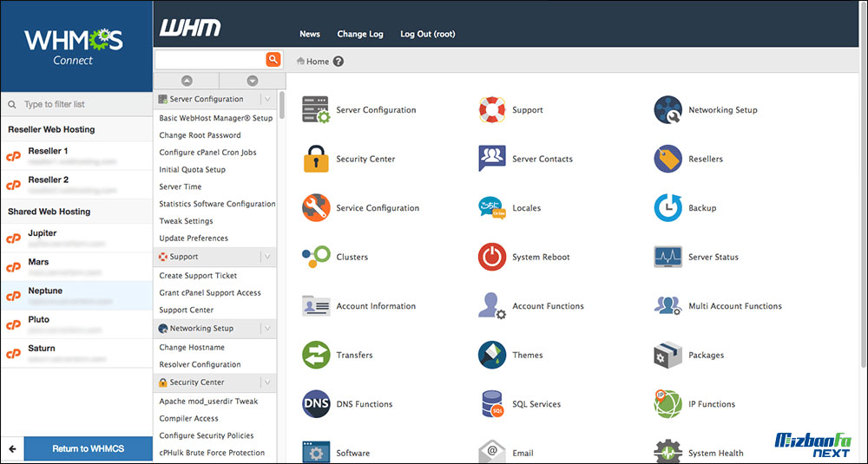This screenshot has height=464, width=868.
Task: Select the Backup clock icon
Action: click(667, 208)
